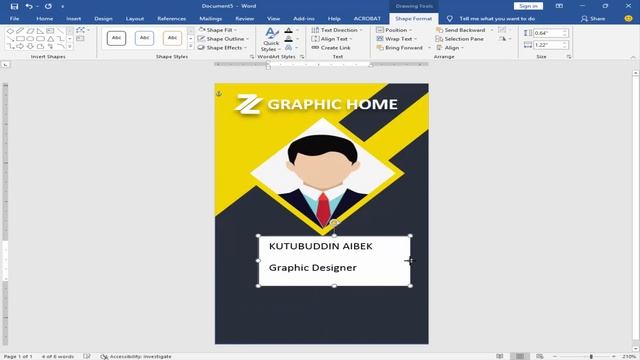Click the anchor icon on the page
Viewport: 640px width, 360px height.
[219, 93]
